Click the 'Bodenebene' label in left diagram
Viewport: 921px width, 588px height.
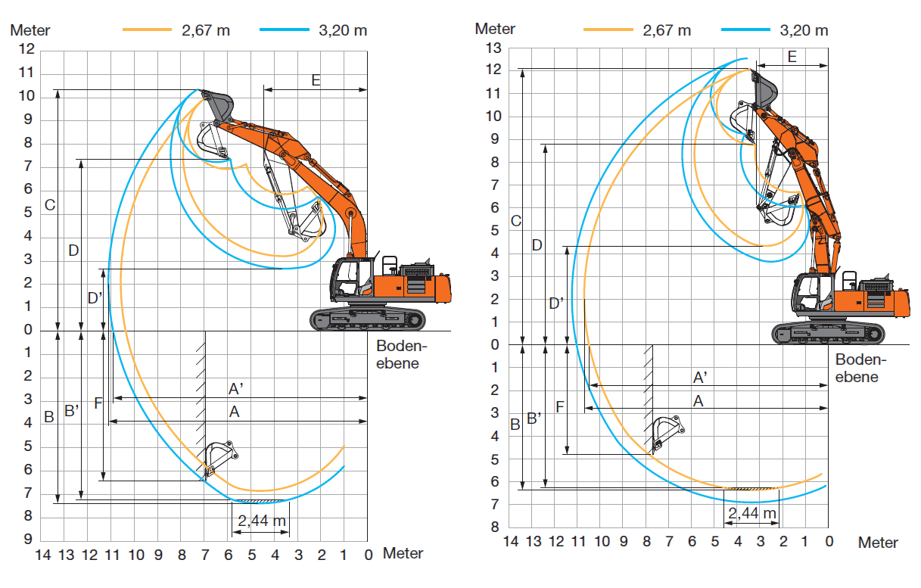coord(401,354)
